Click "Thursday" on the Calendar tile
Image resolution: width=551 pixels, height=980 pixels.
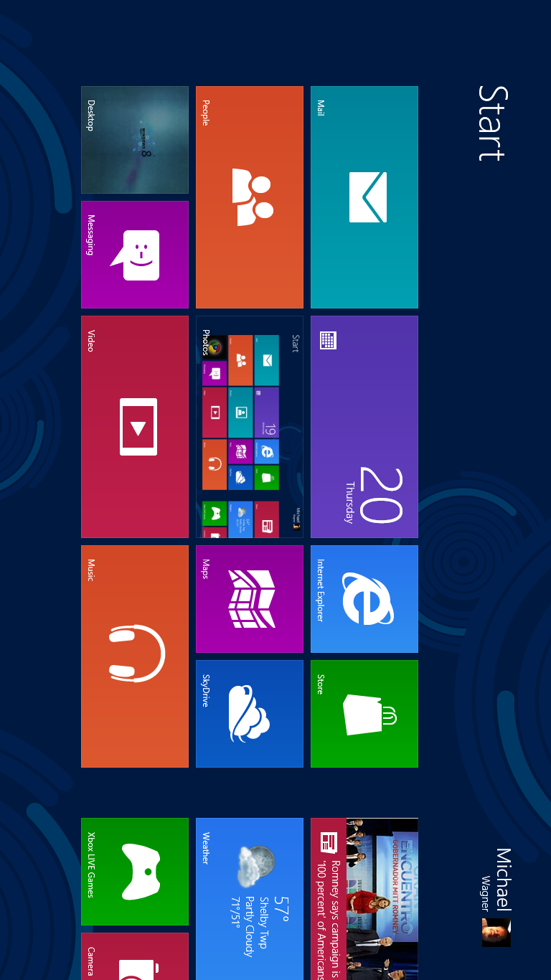pos(350,503)
